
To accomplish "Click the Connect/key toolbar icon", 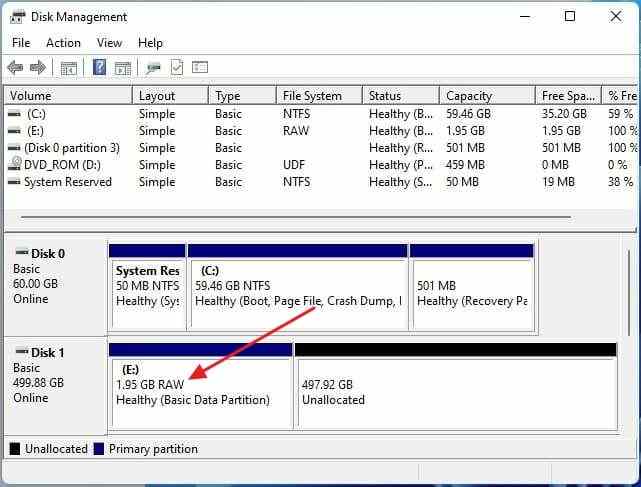I will click(153, 68).
